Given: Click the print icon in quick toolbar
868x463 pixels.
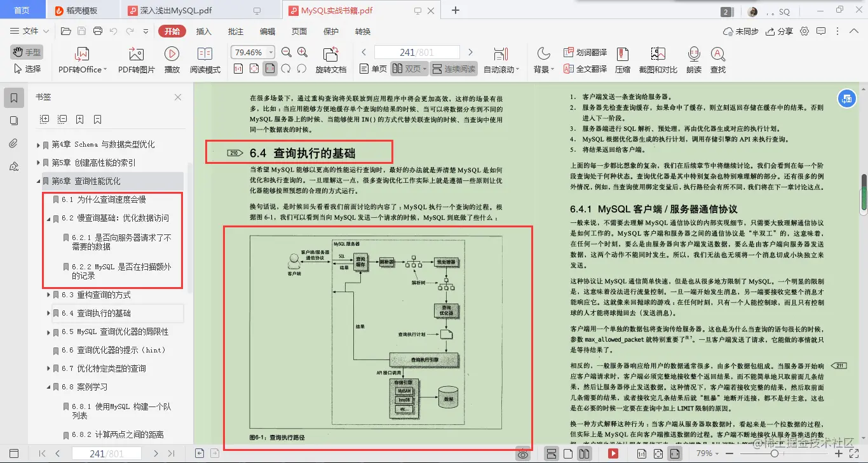Looking at the screenshot, I should [98, 31].
